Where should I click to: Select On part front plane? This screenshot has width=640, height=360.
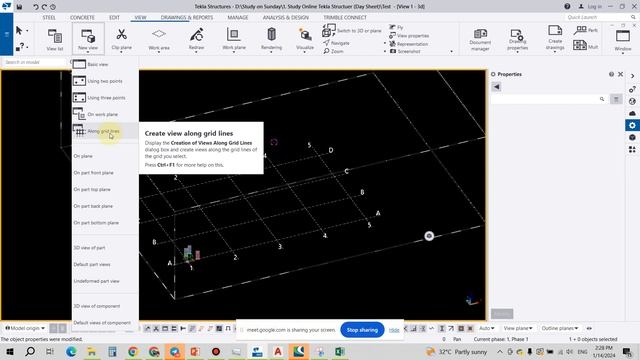[x=105, y=173]
